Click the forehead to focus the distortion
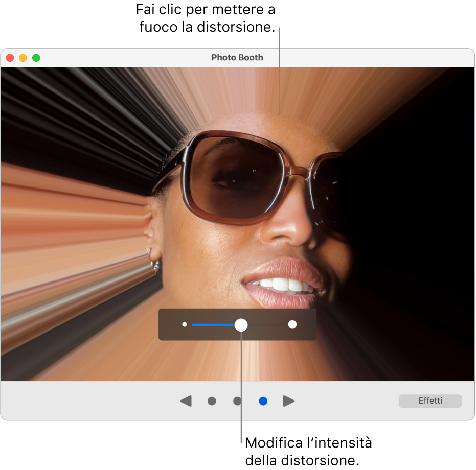476x470 pixels. click(279, 115)
